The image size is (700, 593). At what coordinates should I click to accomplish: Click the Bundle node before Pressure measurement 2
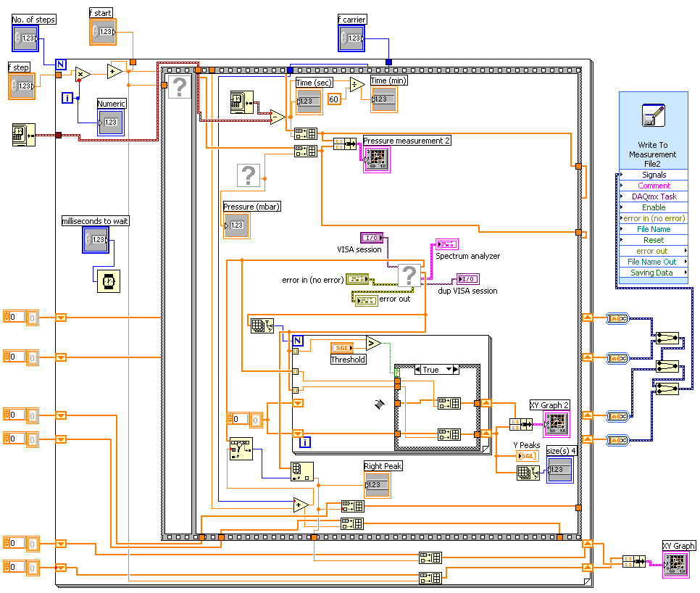pyautogui.click(x=345, y=144)
